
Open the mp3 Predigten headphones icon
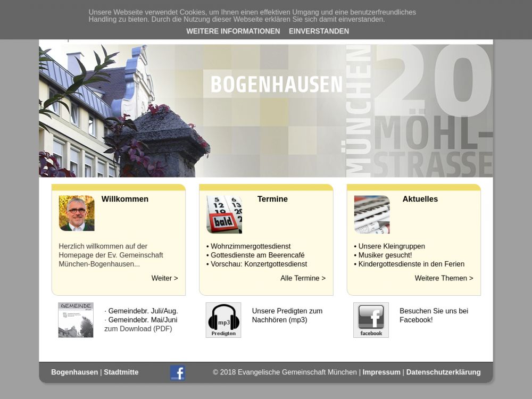tap(223, 320)
